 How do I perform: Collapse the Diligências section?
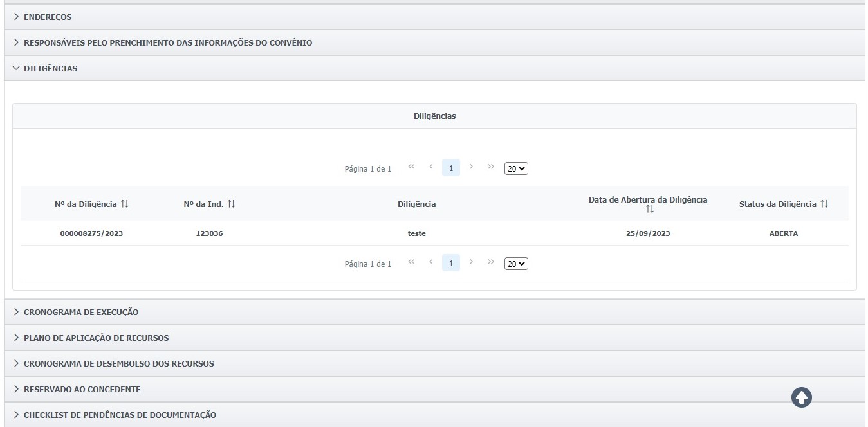50,68
